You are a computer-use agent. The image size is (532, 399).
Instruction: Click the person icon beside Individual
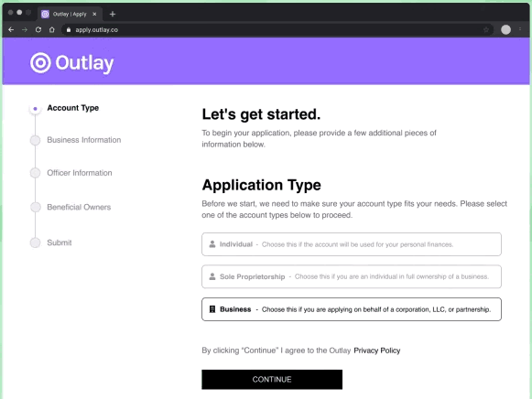(212, 244)
